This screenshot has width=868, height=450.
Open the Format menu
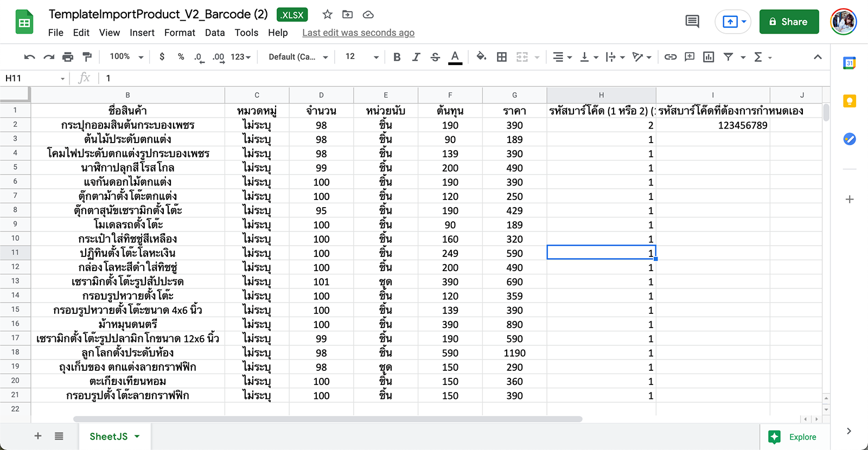tap(180, 33)
